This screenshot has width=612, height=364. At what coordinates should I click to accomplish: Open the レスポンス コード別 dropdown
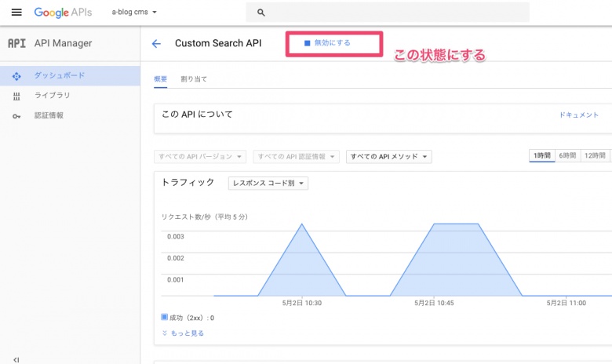pos(268,184)
